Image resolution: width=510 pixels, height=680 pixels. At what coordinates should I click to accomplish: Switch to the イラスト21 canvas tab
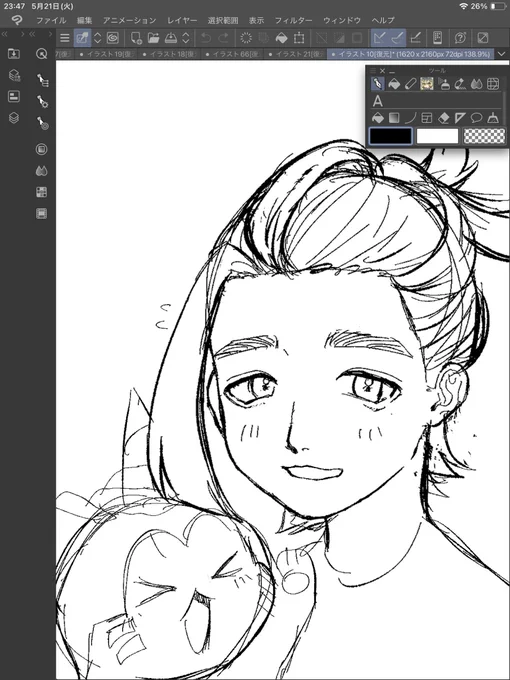coord(295,54)
